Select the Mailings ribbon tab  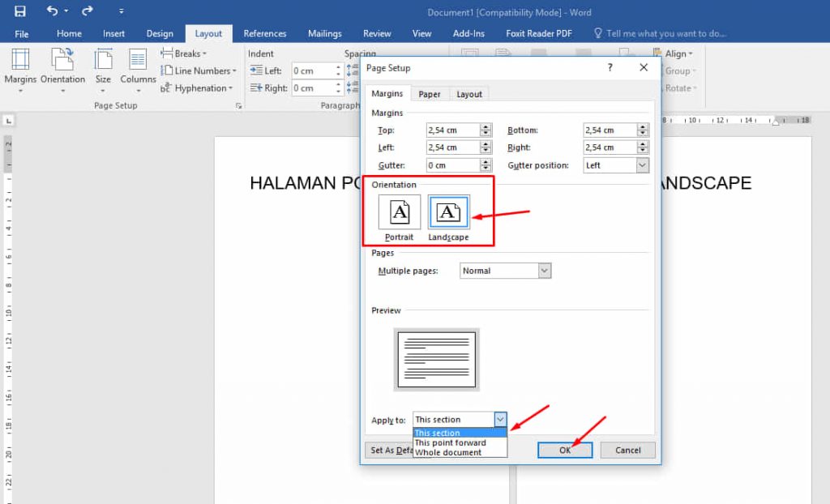[324, 33]
